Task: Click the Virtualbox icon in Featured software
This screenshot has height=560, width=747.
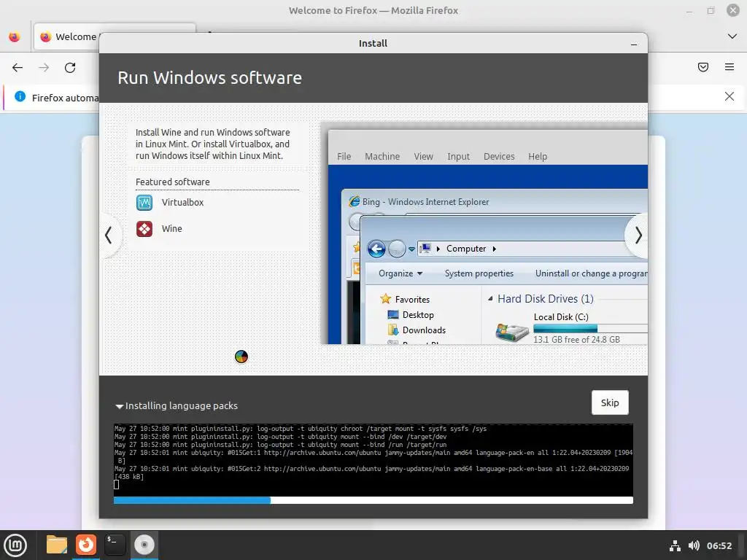Action: [x=144, y=203]
